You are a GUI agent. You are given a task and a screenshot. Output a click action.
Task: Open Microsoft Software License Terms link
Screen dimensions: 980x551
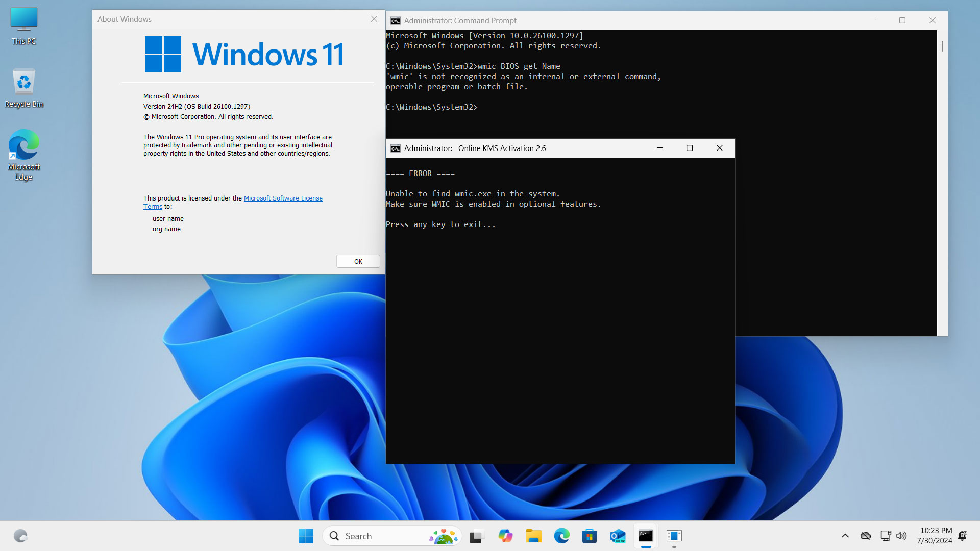pyautogui.click(x=283, y=198)
